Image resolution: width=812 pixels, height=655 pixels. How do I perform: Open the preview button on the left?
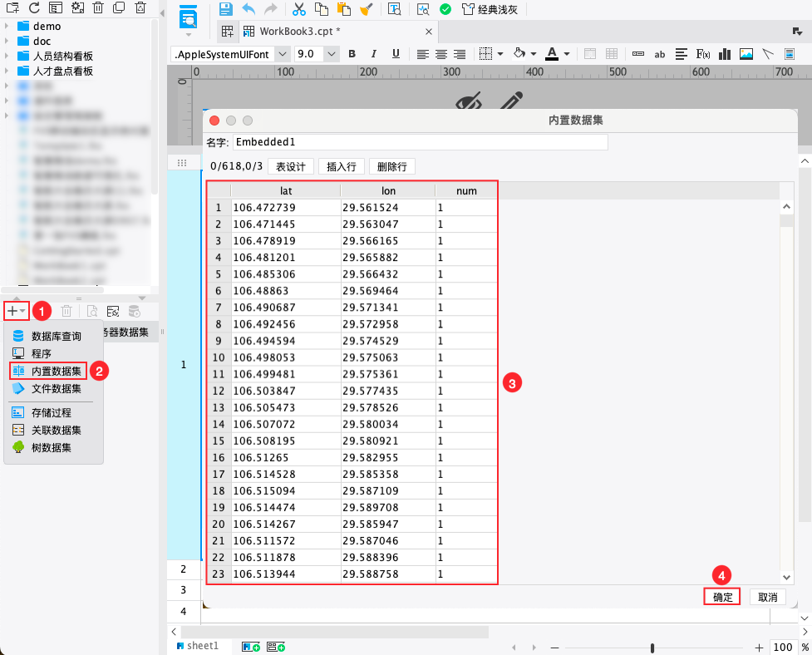point(188,17)
